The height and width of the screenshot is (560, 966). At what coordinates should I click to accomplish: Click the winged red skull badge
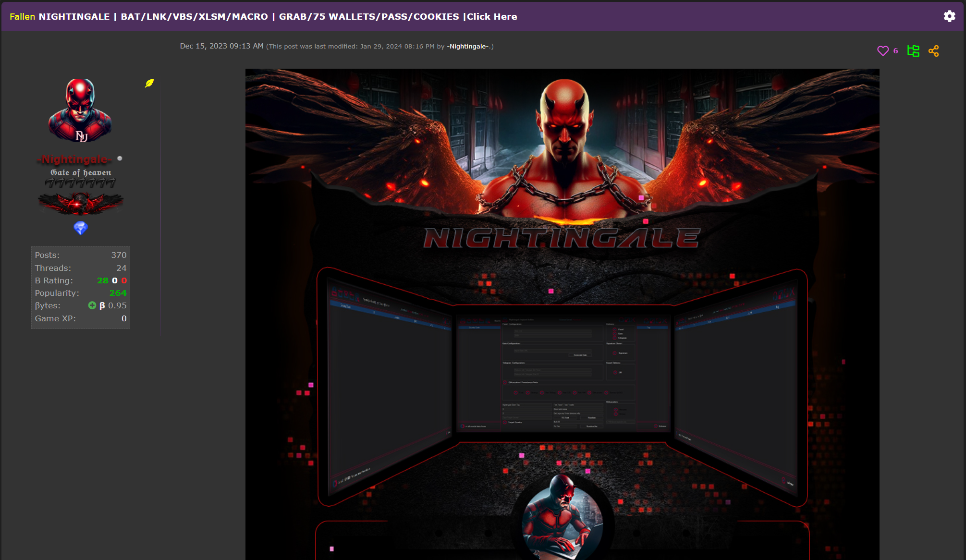(x=81, y=203)
